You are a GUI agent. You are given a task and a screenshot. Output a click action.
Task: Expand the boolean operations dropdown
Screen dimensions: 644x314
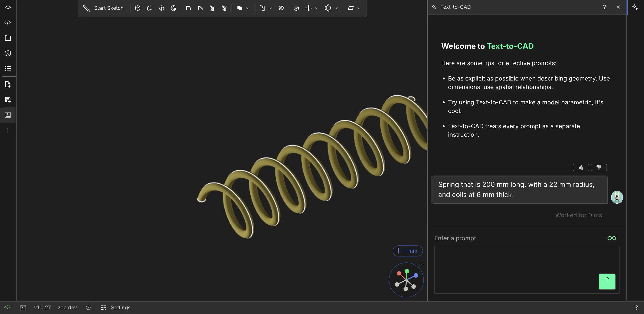[x=247, y=8]
